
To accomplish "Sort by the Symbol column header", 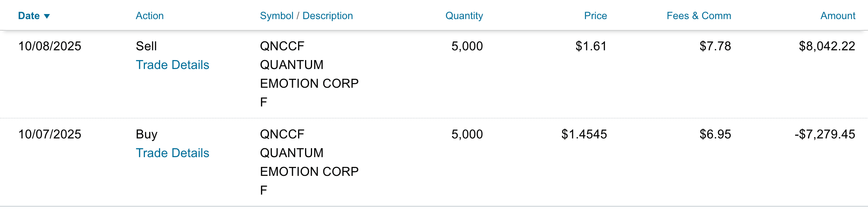I will [x=277, y=16].
